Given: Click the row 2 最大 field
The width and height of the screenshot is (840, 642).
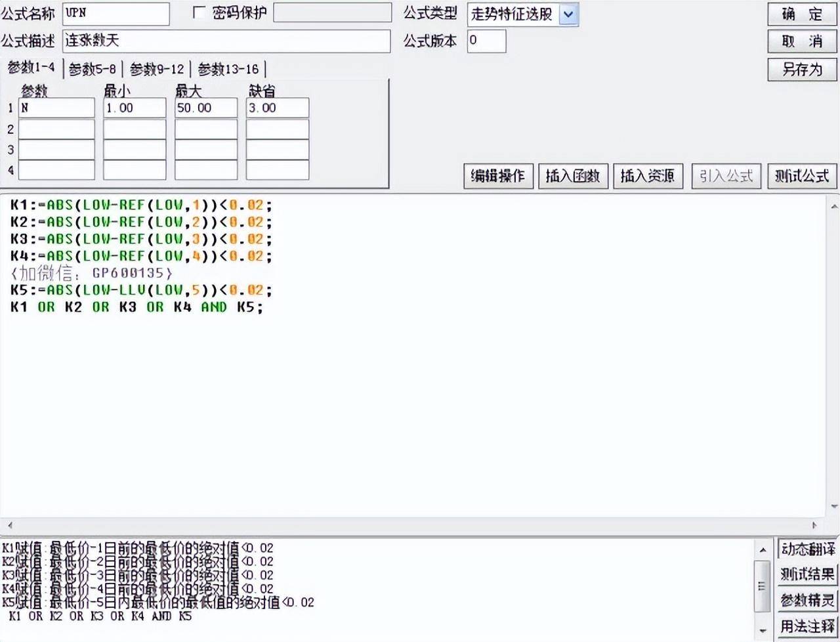Looking at the screenshot, I should tap(206, 129).
